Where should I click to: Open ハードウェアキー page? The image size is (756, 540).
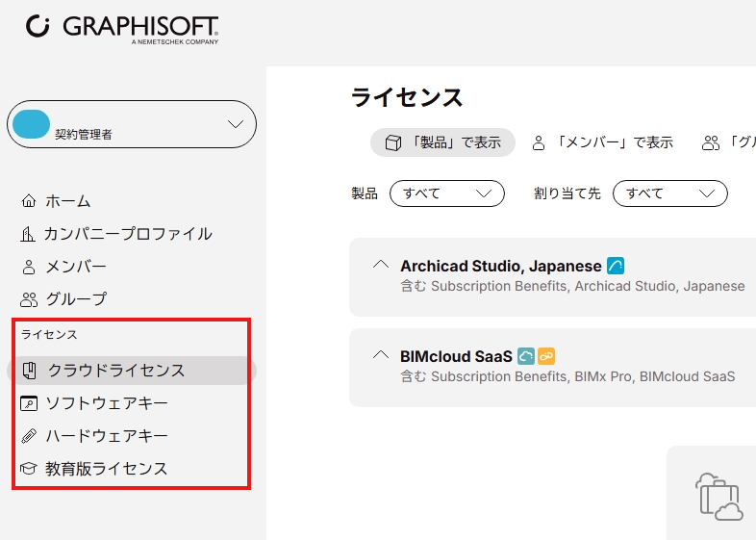tap(107, 436)
